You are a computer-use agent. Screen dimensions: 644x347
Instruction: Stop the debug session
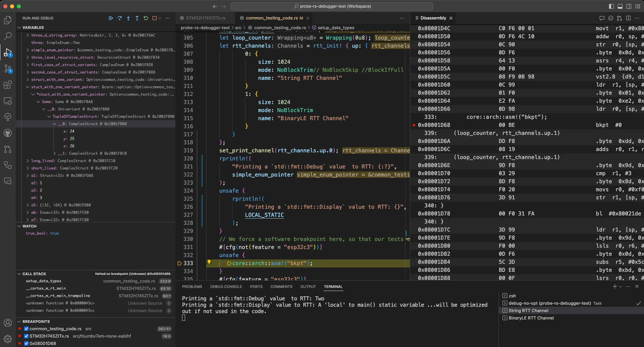tap(155, 18)
